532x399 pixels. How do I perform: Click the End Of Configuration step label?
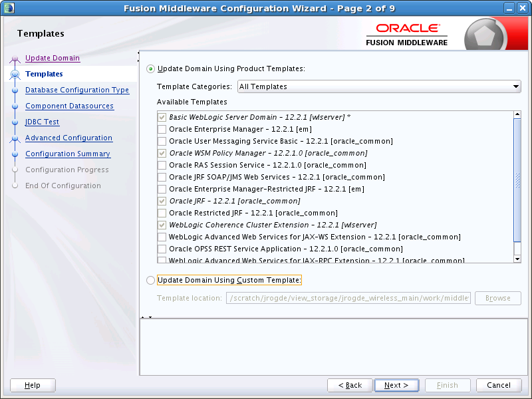pyautogui.click(x=63, y=186)
